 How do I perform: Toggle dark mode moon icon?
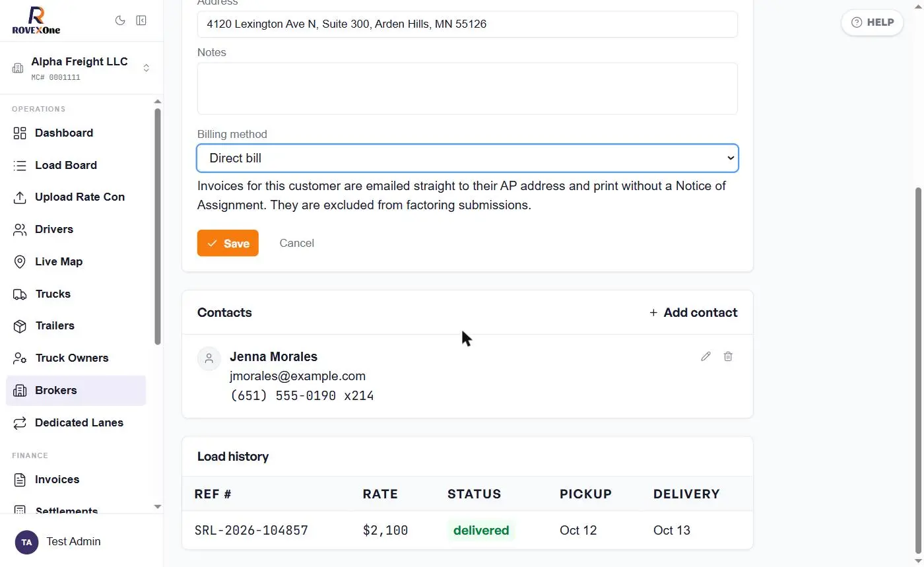pos(120,20)
